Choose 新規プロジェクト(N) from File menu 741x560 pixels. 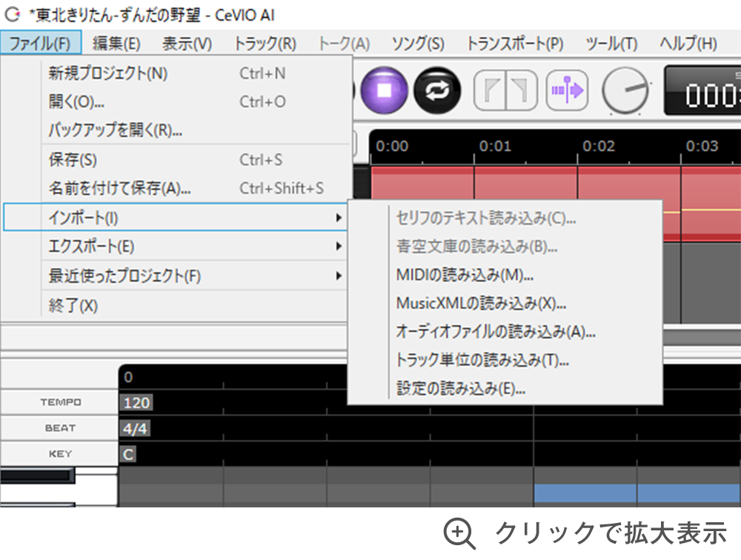[176, 73]
